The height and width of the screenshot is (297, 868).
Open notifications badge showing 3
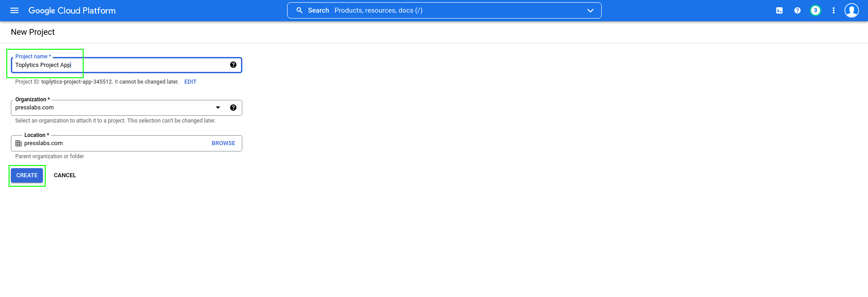click(816, 10)
